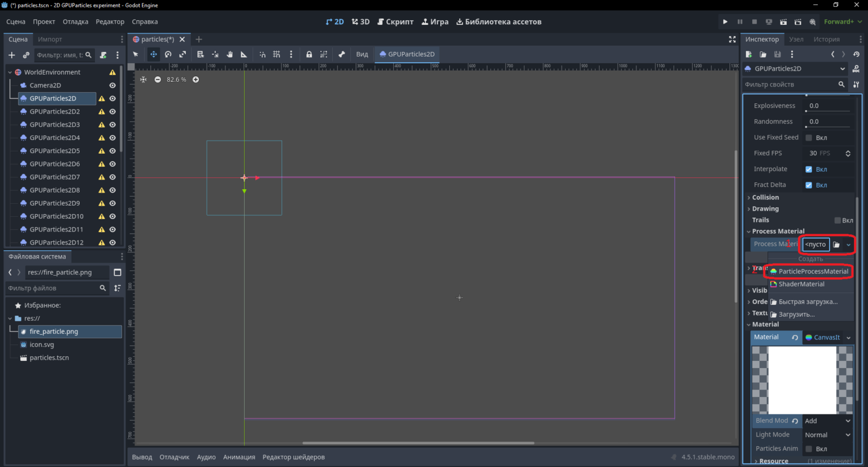
Task: Collapse the WorldEnvironment tree node
Action: click(x=10, y=72)
